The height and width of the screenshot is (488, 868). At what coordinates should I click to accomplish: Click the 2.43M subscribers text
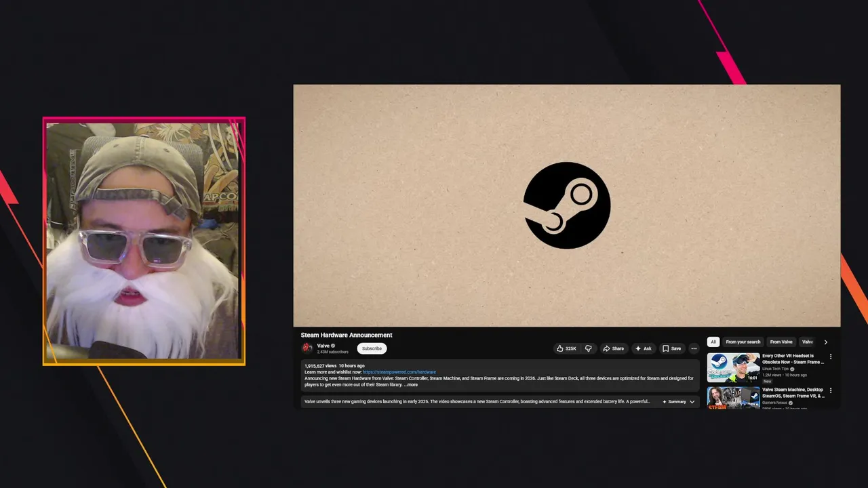click(x=332, y=352)
